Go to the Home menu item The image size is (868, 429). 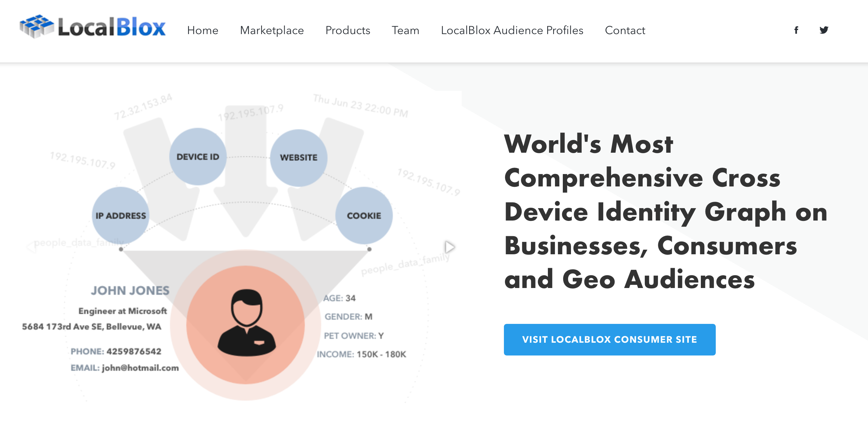[203, 31]
